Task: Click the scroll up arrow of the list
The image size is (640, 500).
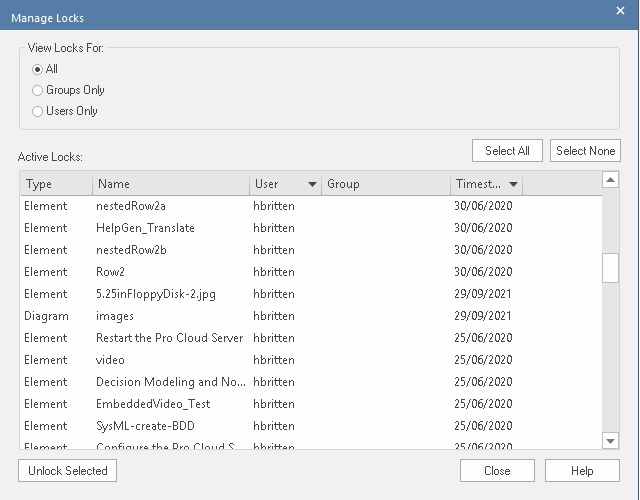Action: [610, 180]
